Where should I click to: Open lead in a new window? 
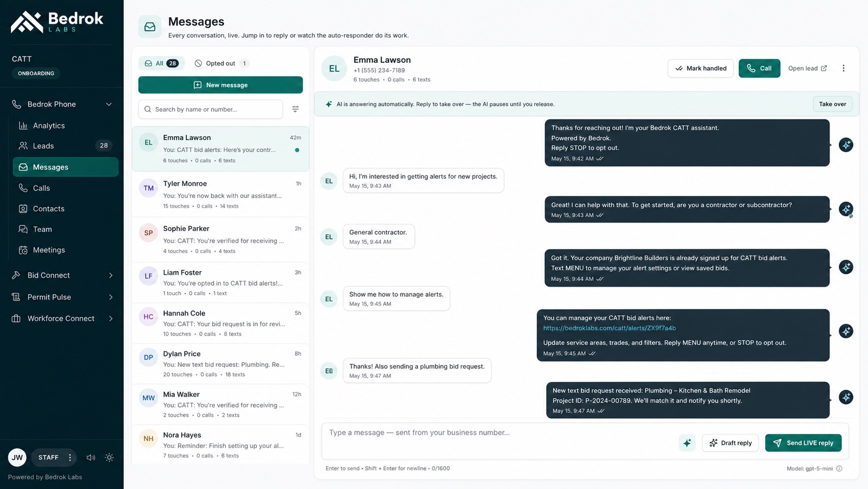tap(807, 68)
